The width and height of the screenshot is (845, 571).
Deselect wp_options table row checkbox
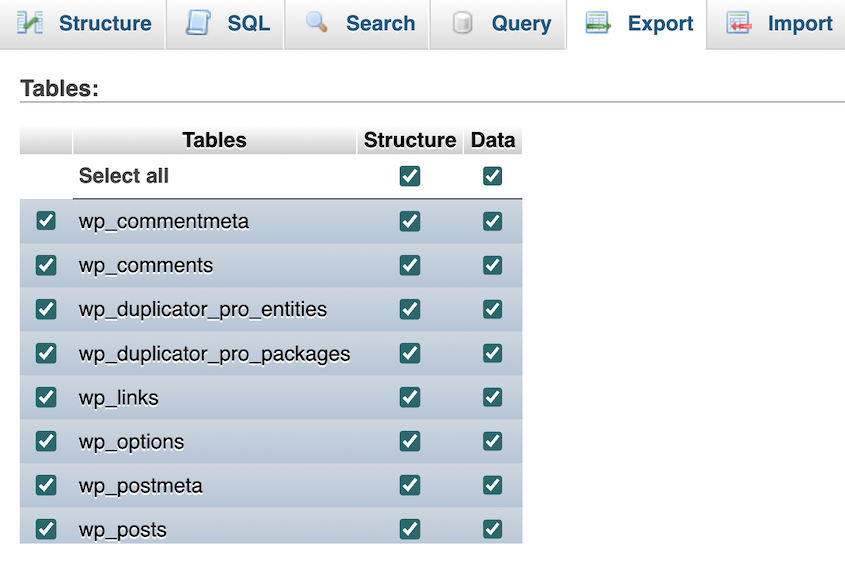pos(46,441)
